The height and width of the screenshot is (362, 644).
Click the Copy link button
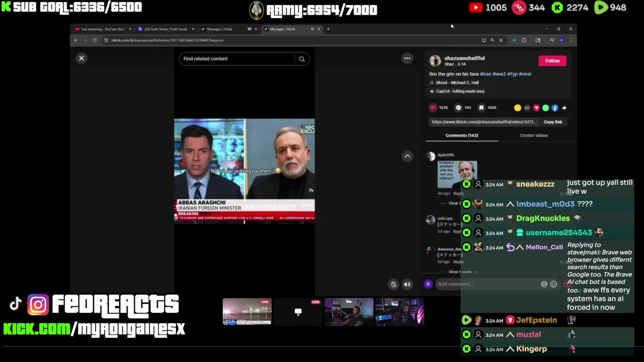pos(552,122)
